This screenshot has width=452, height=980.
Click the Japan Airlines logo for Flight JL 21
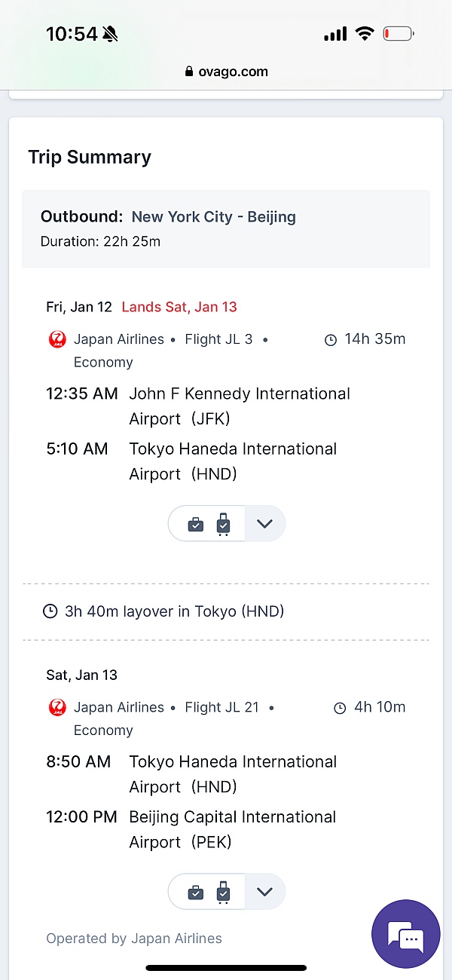coord(57,707)
